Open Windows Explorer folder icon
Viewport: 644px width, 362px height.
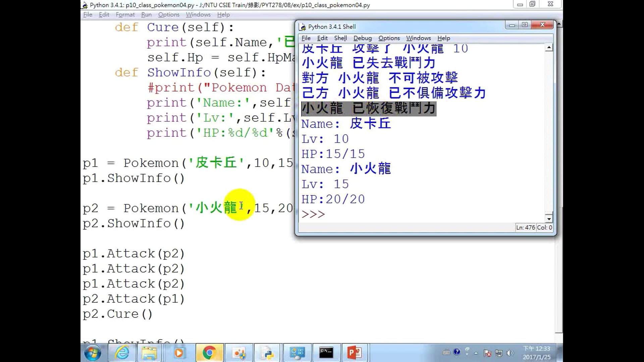coord(149,353)
